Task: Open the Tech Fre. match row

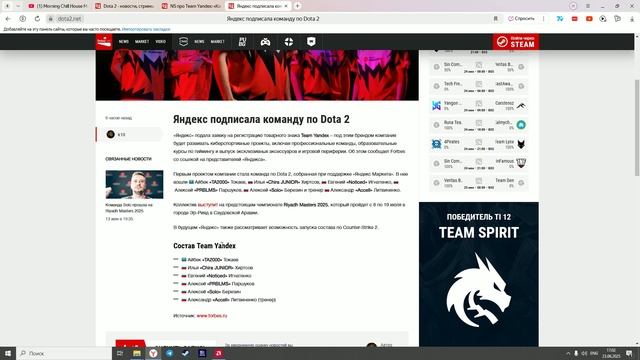Action: [479, 86]
